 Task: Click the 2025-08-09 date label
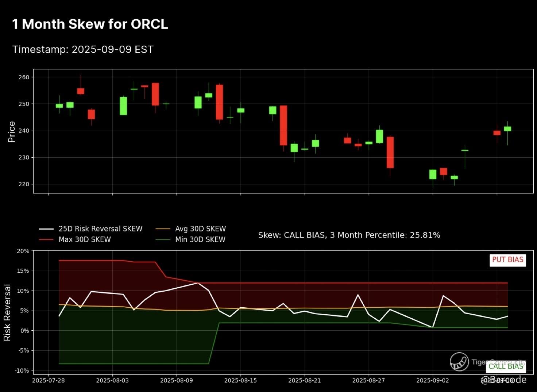[177, 381]
